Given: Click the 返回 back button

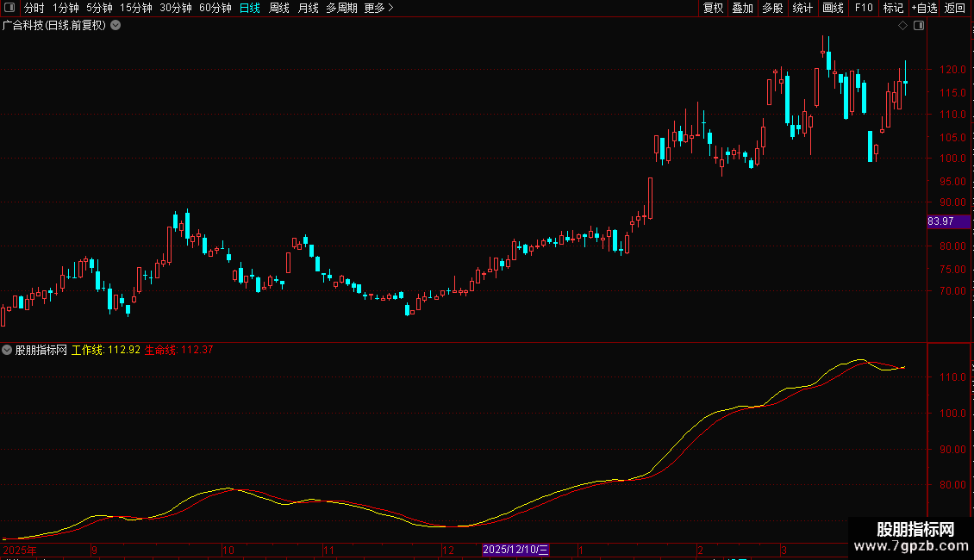Looking at the screenshot, I should pyautogui.click(x=955, y=8).
